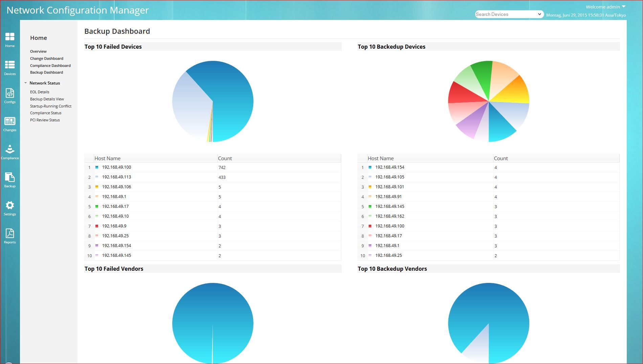Image resolution: width=643 pixels, height=364 pixels.
Task: Click the green slice in Backedup Devices pie
Action: click(483, 73)
